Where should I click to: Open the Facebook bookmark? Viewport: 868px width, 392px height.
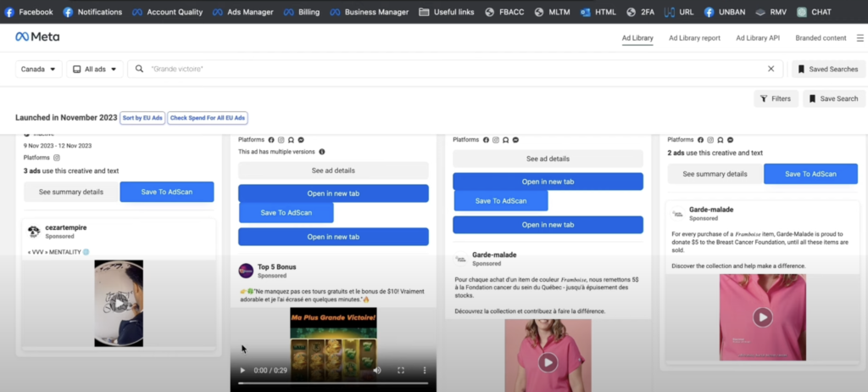pos(29,12)
